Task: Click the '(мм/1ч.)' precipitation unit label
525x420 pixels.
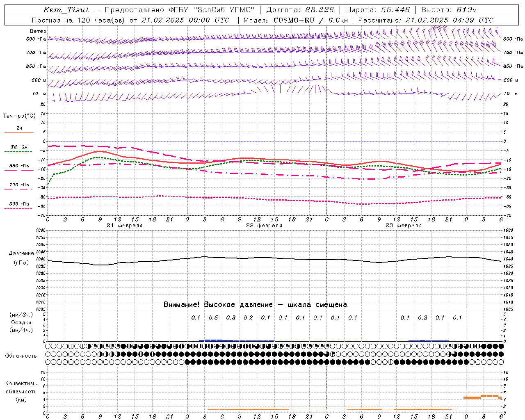Action: tap(21, 330)
